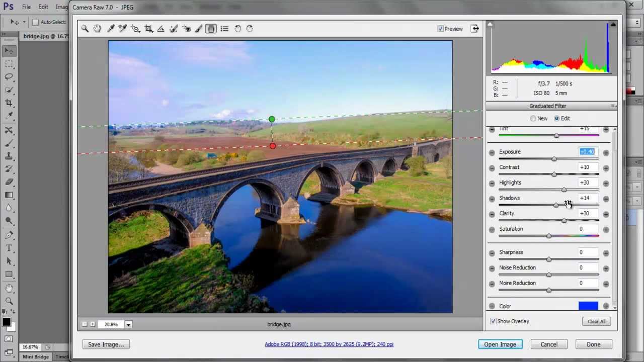Open the Move tool preset picker arrow
This screenshot has width=644, height=362.
(24, 22)
